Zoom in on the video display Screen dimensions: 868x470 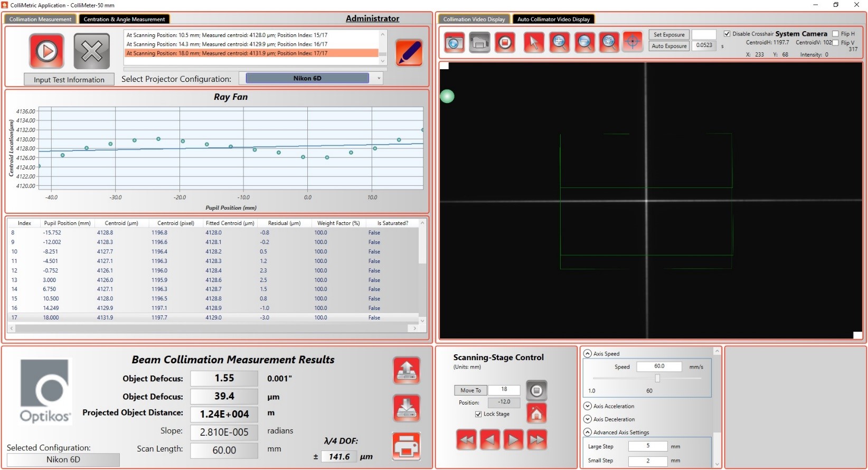[559, 42]
